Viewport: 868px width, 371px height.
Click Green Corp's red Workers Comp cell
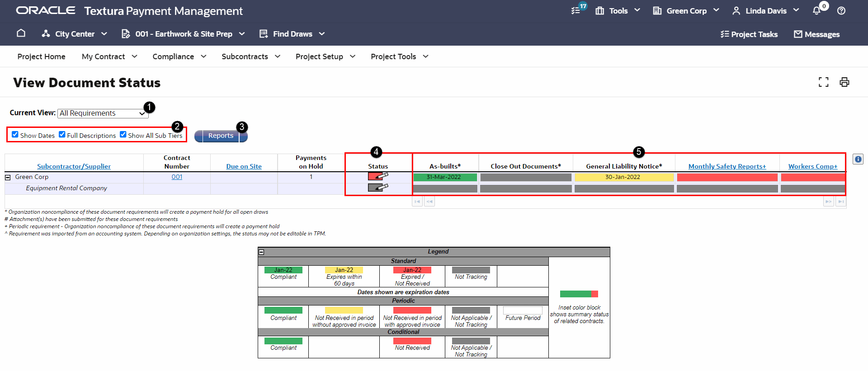click(813, 177)
